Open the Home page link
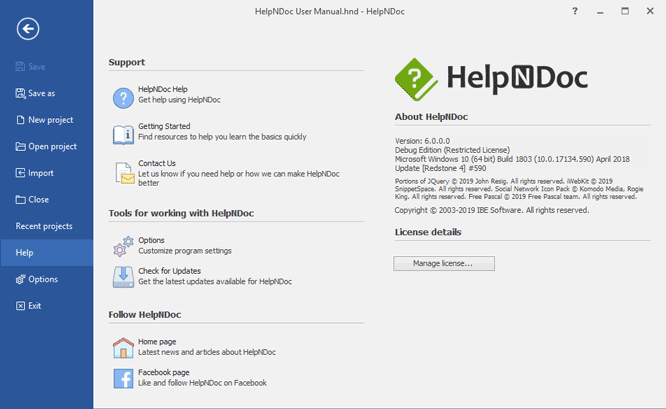The height and width of the screenshot is (409, 666). [x=157, y=341]
